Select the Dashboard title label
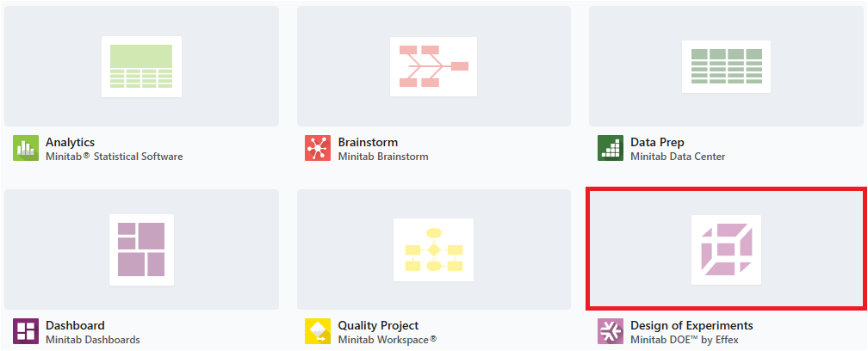This screenshot has height=351, width=868. 75,325
